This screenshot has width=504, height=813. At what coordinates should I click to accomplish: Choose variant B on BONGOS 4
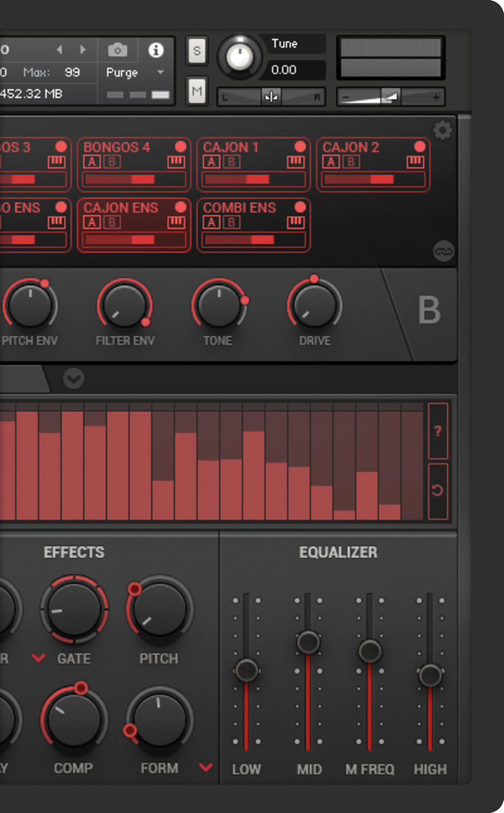112,162
